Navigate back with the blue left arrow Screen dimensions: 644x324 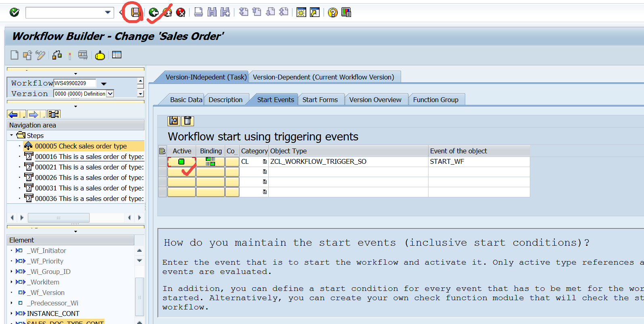[13, 115]
